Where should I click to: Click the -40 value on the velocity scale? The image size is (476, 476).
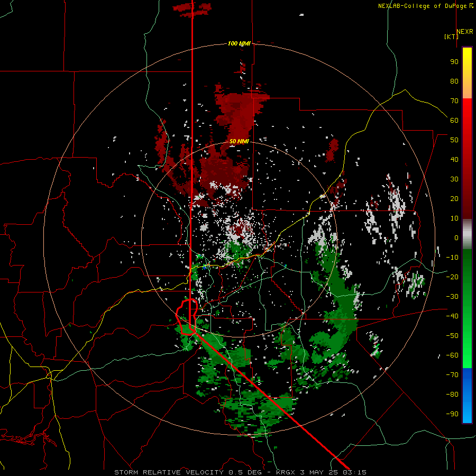[x=452, y=316]
